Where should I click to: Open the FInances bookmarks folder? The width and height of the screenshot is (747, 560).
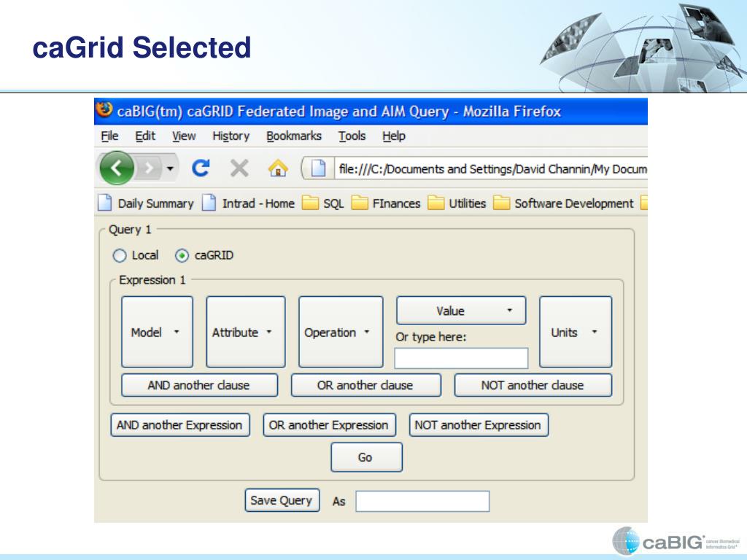pyautogui.click(x=386, y=203)
